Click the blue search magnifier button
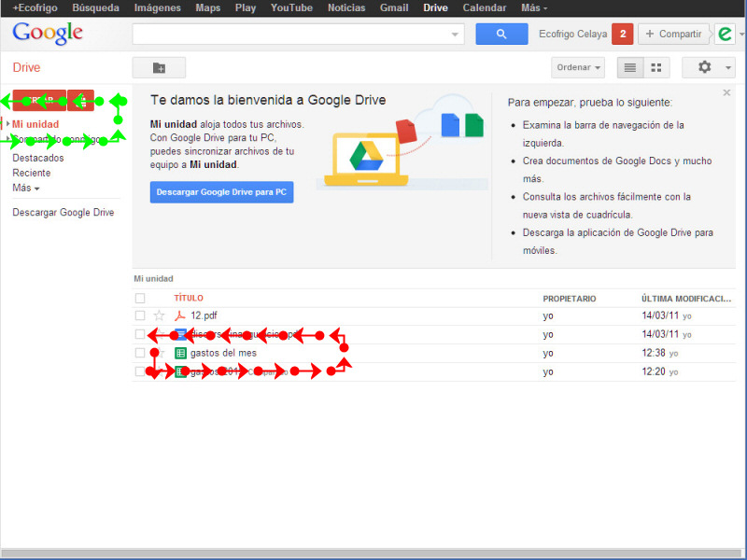747x560 pixels. pyautogui.click(x=501, y=34)
